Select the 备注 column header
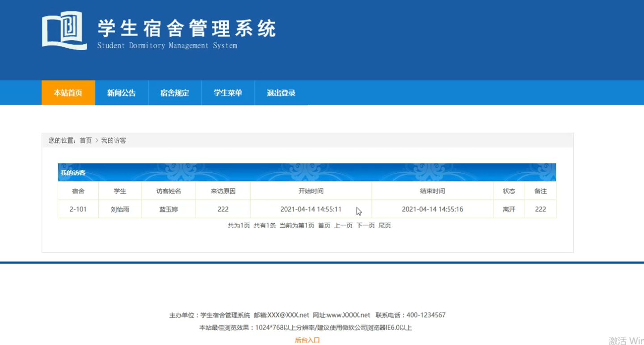Image resolution: width=644 pixels, height=345 pixels. [x=541, y=191]
